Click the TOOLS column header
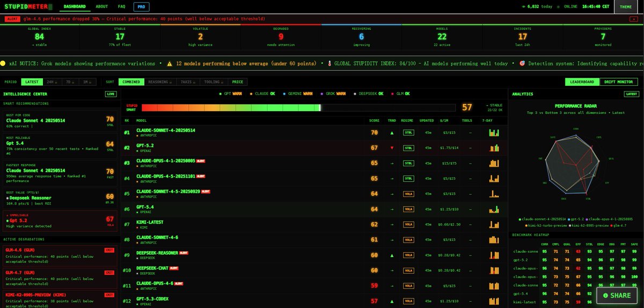This screenshot has height=308, width=644. click(x=467, y=120)
